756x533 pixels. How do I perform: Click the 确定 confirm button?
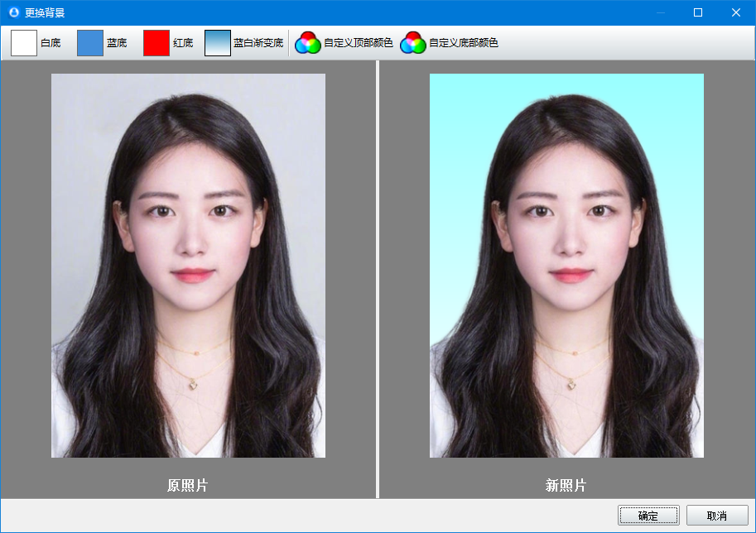click(x=648, y=515)
